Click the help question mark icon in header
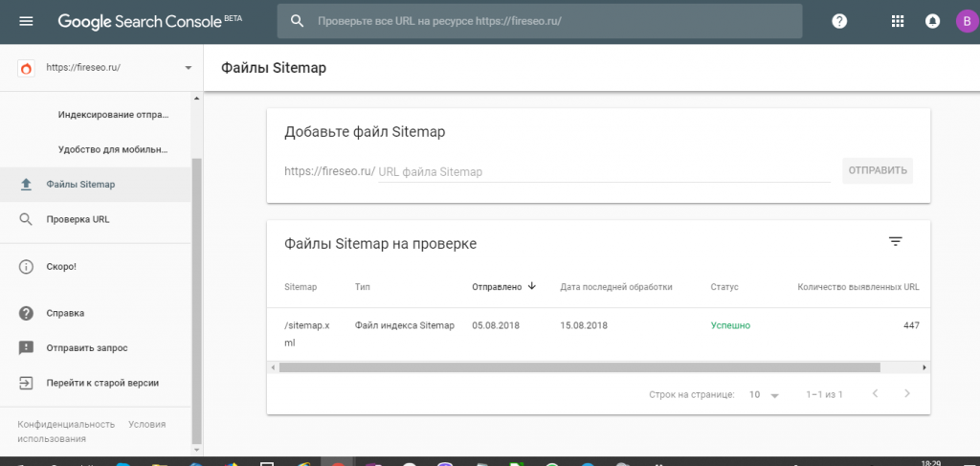 (839, 21)
